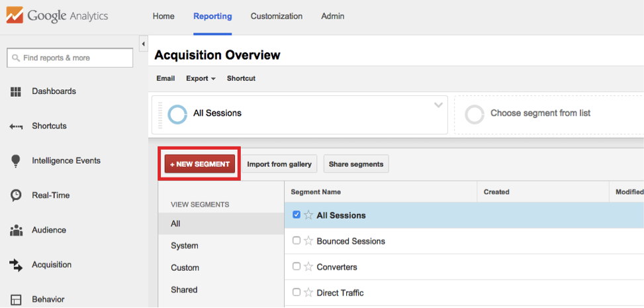Uncheck the All Sessions checkbox
Screen dimensions: 644x308
[x=296, y=215]
